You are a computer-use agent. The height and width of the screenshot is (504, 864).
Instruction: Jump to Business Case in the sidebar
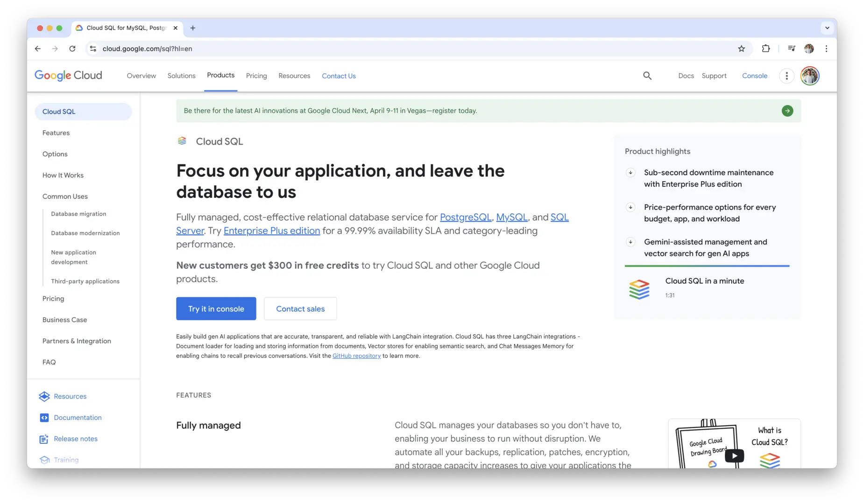(x=65, y=320)
